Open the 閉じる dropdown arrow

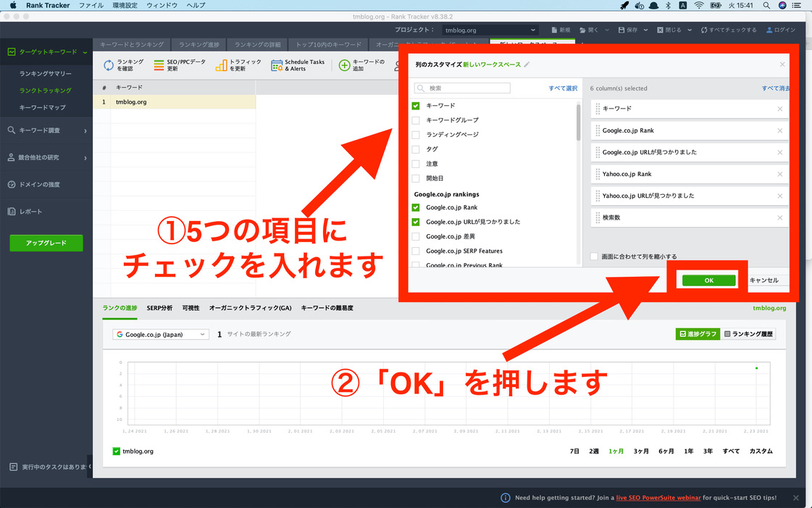click(690, 30)
